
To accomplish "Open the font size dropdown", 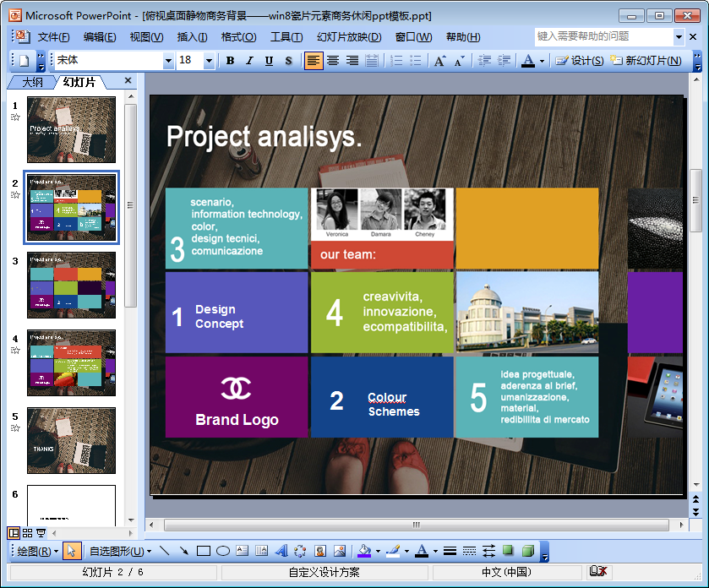I will (208, 61).
